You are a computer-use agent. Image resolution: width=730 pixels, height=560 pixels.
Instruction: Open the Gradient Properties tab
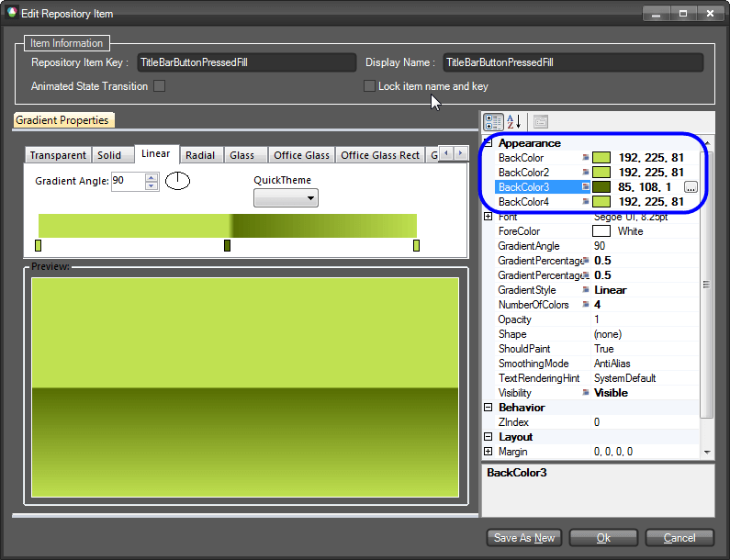point(63,120)
